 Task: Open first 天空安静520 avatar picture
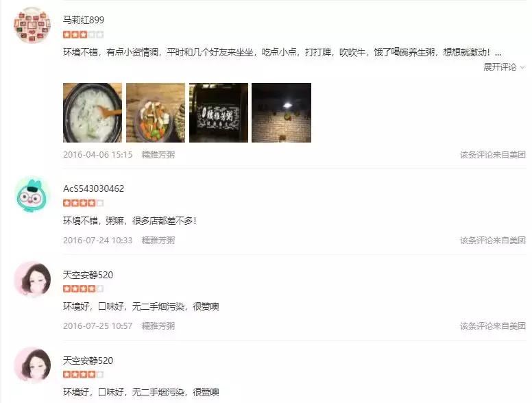pos(32,280)
